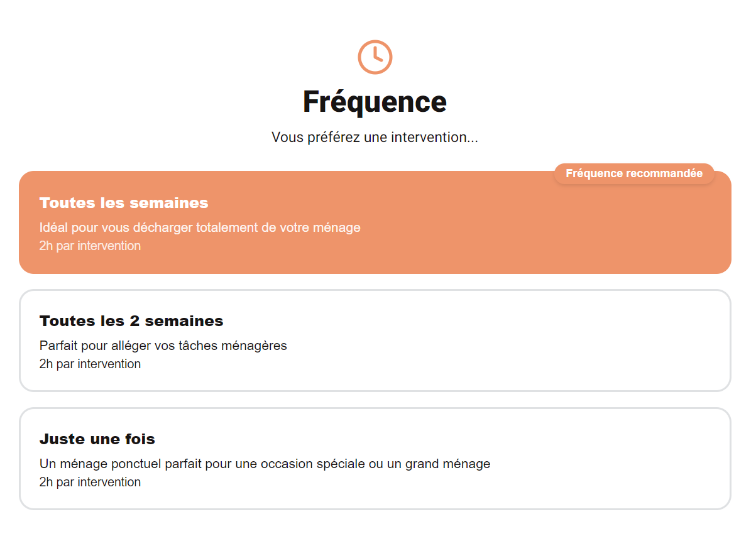Screen dimensions: 756x546
Task: Select the Toutes les semaines option card
Action: click(375, 222)
